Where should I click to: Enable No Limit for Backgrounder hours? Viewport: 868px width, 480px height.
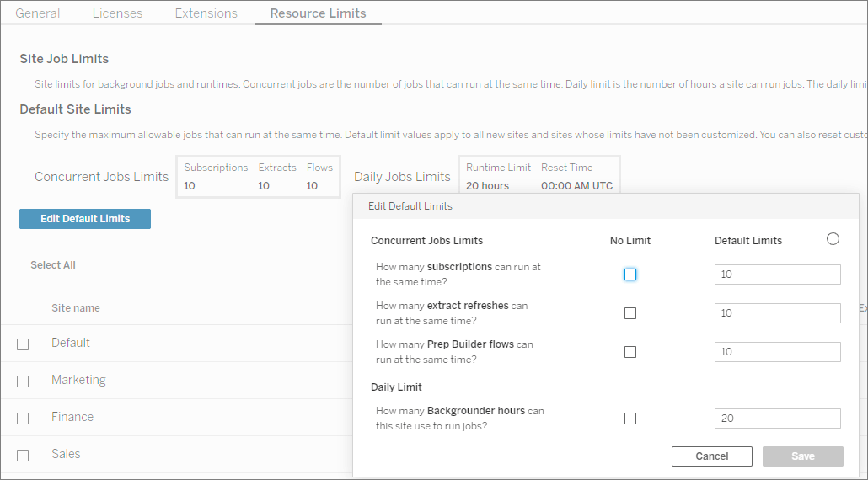[x=630, y=419]
